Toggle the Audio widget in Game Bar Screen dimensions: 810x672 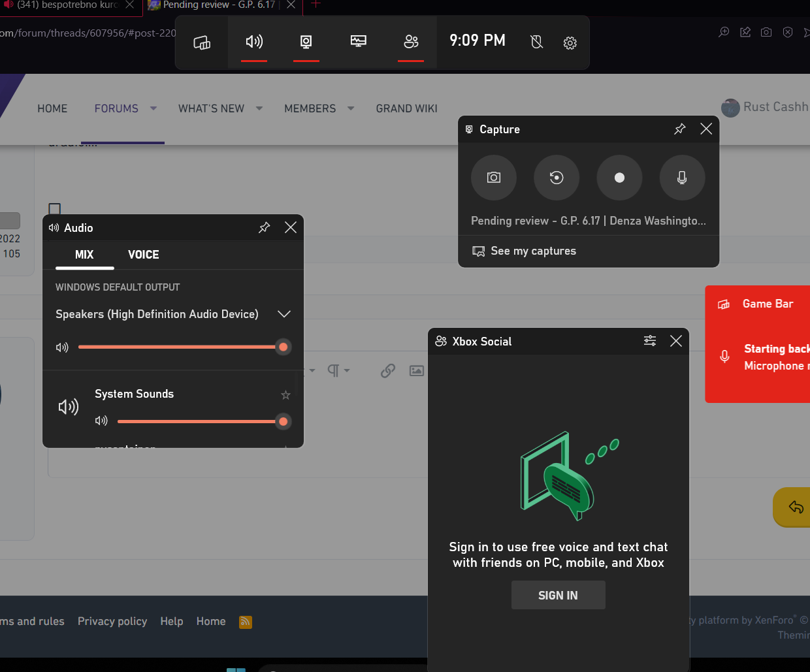pyautogui.click(x=254, y=42)
